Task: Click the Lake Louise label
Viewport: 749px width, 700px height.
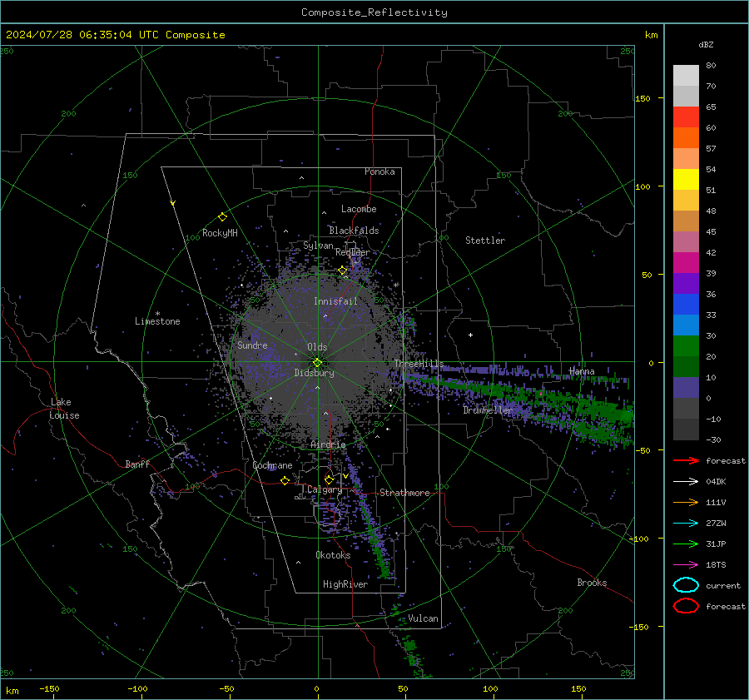Action: 64,409
